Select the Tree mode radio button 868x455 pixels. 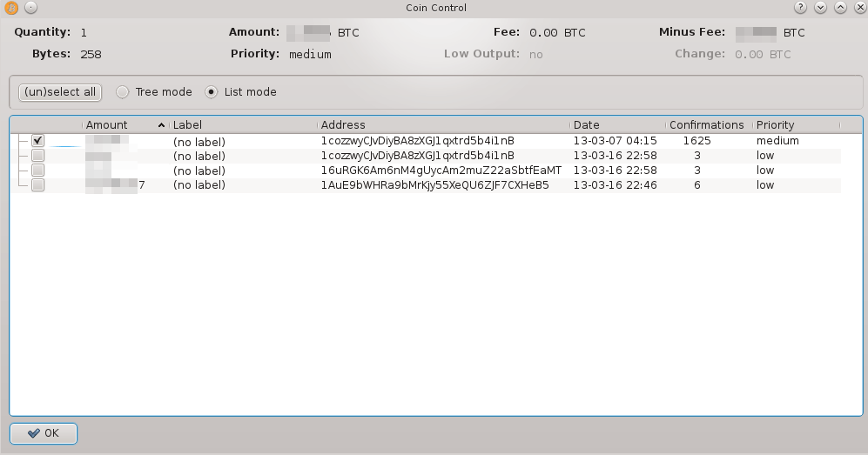(x=123, y=92)
